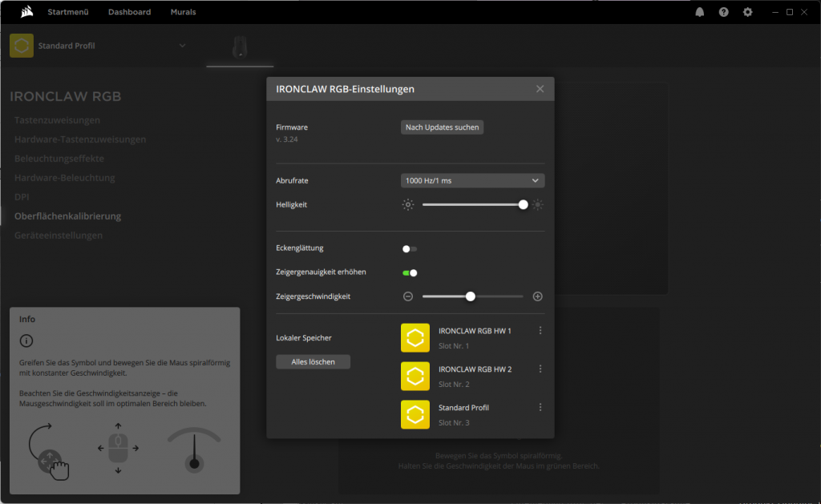
Task: Open the DPI section in the sidebar
Action: [22, 197]
